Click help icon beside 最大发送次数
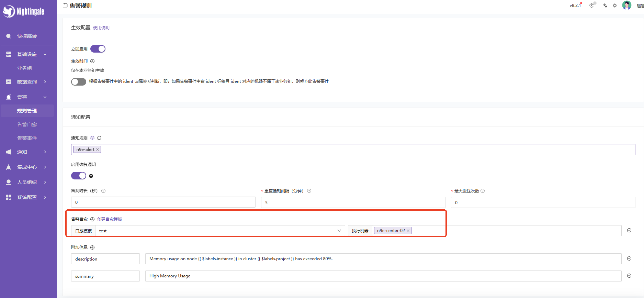Viewport: 644px width, 298px height. (x=483, y=191)
